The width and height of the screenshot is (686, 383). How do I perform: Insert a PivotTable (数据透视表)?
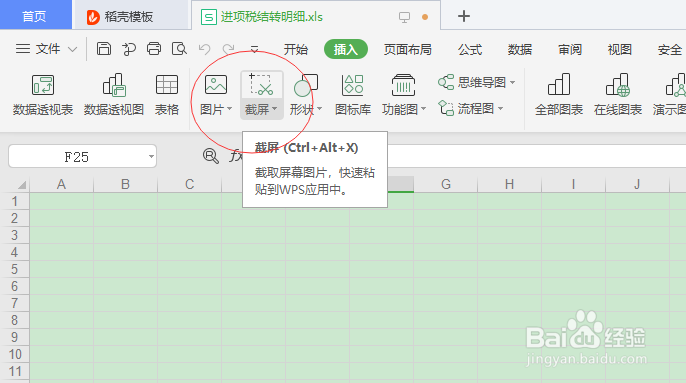(x=42, y=95)
